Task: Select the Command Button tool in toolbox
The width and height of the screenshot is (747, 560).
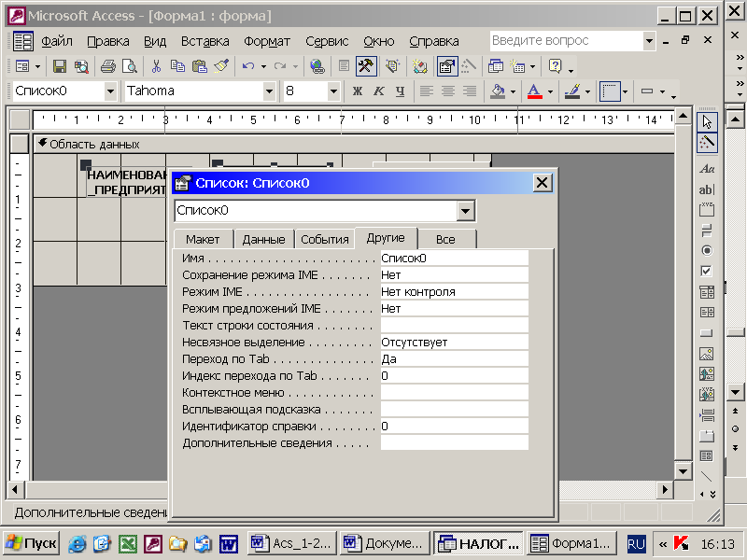Action: coord(707,333)
